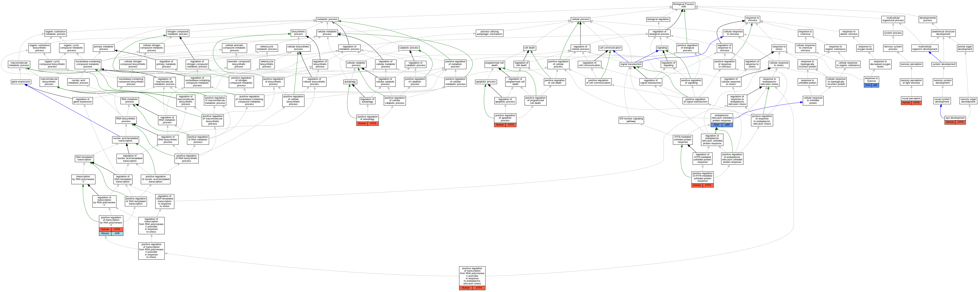Select 'aromatic compound biosynthetic process' node
Image resolution: width=980 pixels, height=292 pixels.
pyautogui.click(x=239, y=64)
